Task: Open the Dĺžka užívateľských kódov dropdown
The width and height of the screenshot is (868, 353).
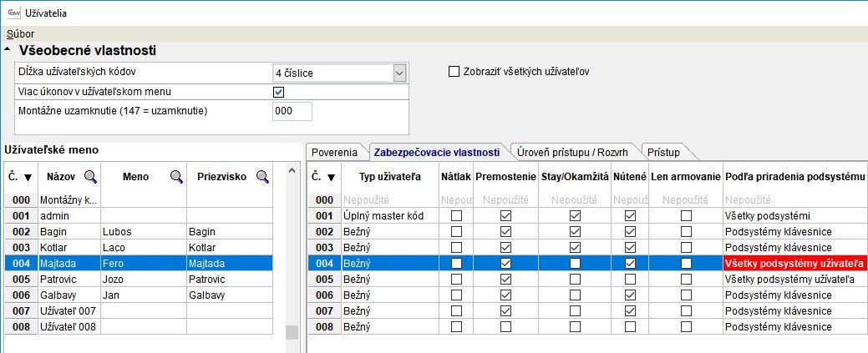Action: click(398, 73)
